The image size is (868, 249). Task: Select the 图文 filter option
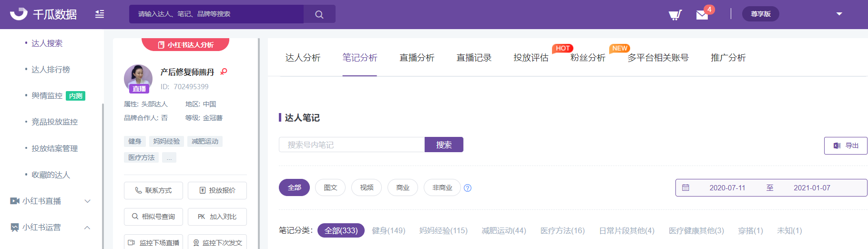coord(330,188)
